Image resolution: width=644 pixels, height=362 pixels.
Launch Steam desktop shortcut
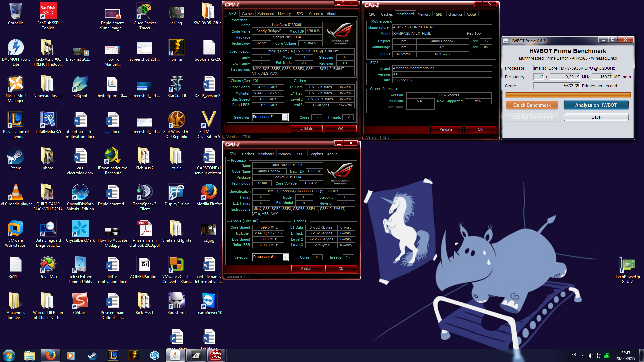coord(16,159)
